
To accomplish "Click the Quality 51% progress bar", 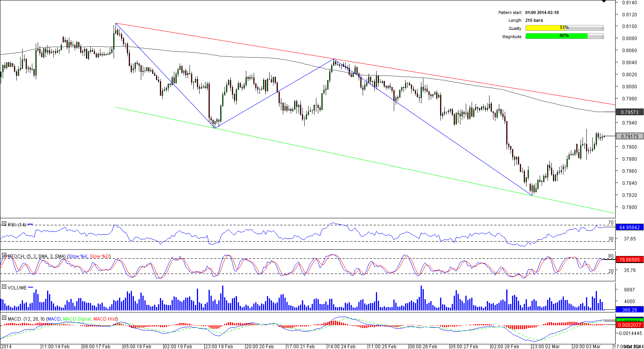I will [x=564, y=28].
